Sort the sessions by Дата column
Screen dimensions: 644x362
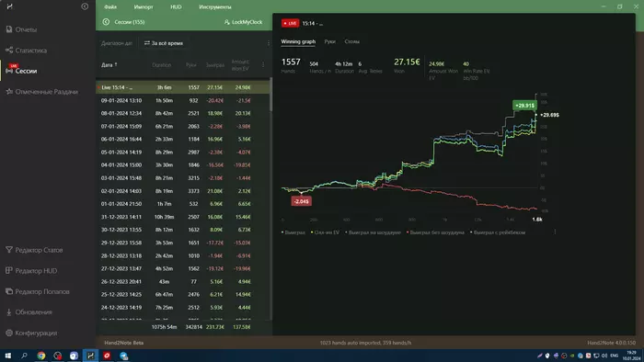109,65
